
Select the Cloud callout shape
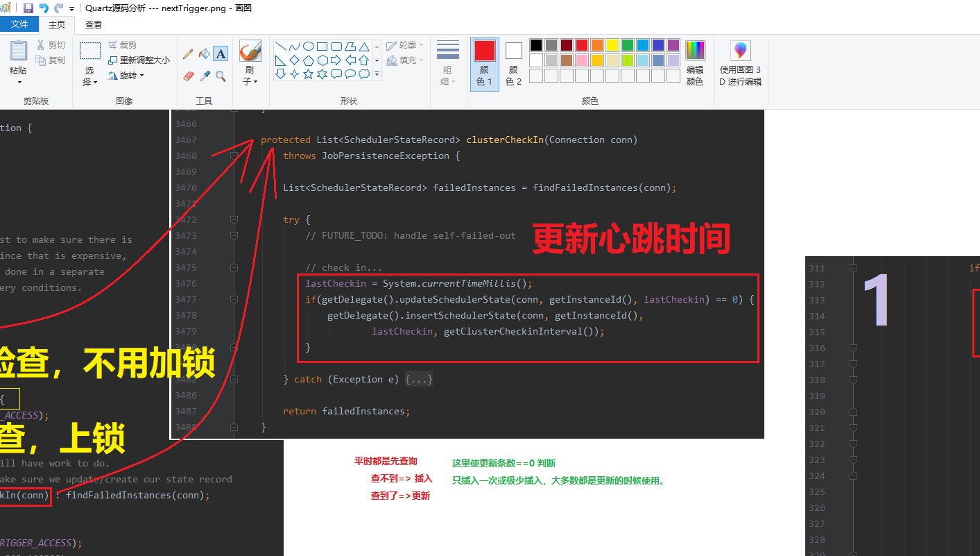[364, 74]
